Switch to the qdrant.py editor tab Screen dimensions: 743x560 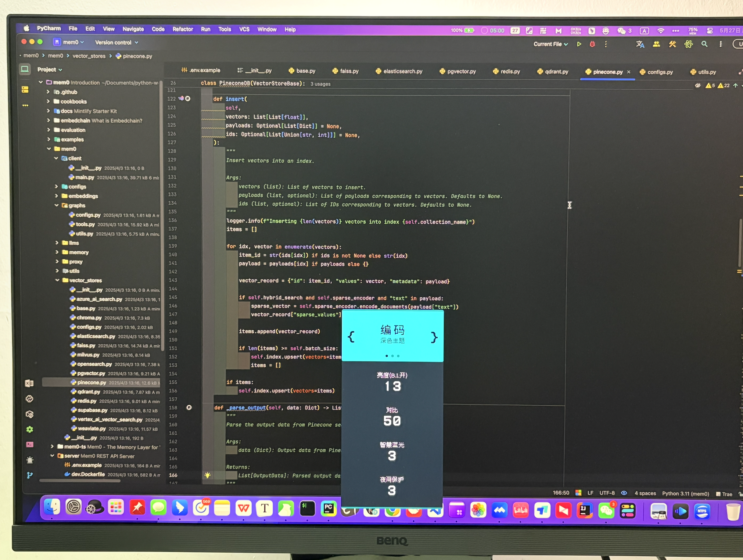pos(556,72)
